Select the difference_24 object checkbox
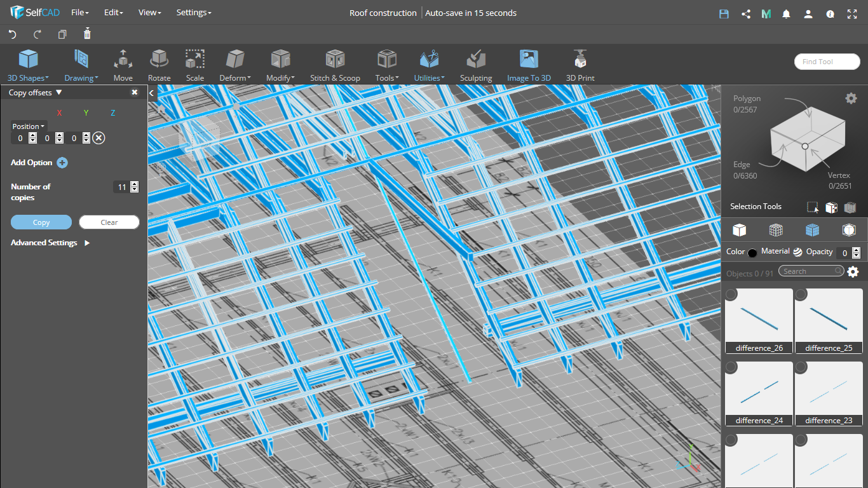 (731, 367)
